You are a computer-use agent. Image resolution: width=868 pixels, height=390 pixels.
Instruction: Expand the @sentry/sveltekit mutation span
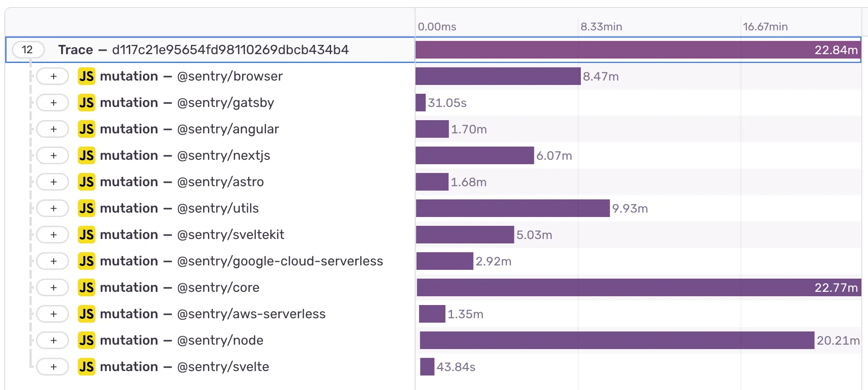click(52, 235)
